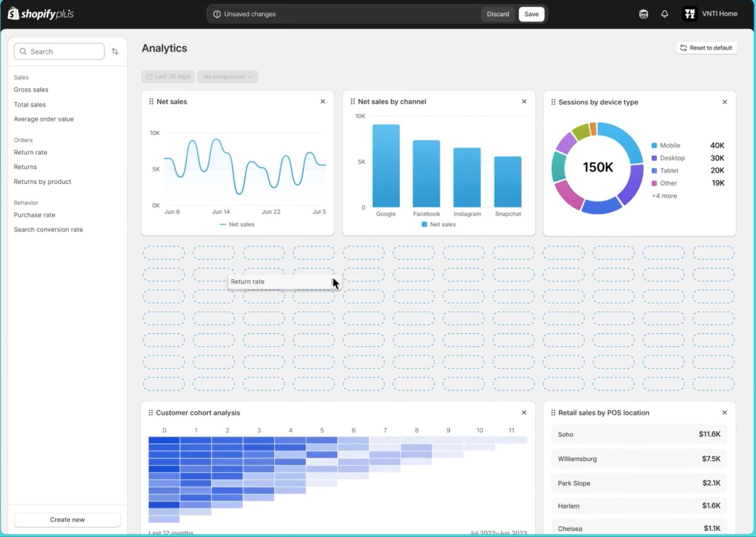
Task: Click the Shopify Plus logo
Action: (x=41, y=14)
